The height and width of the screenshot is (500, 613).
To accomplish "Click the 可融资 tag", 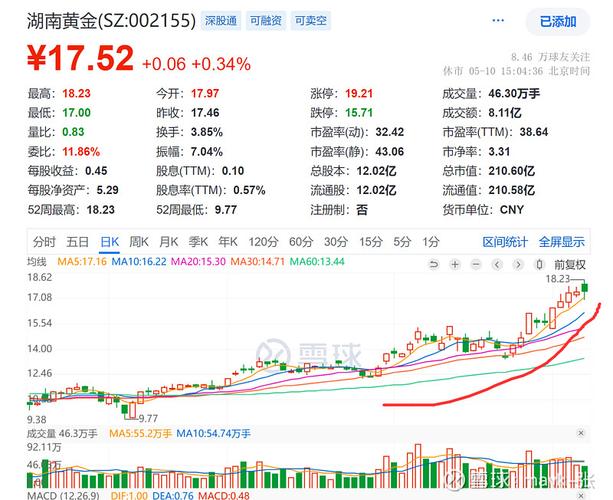I will point(266,21).
